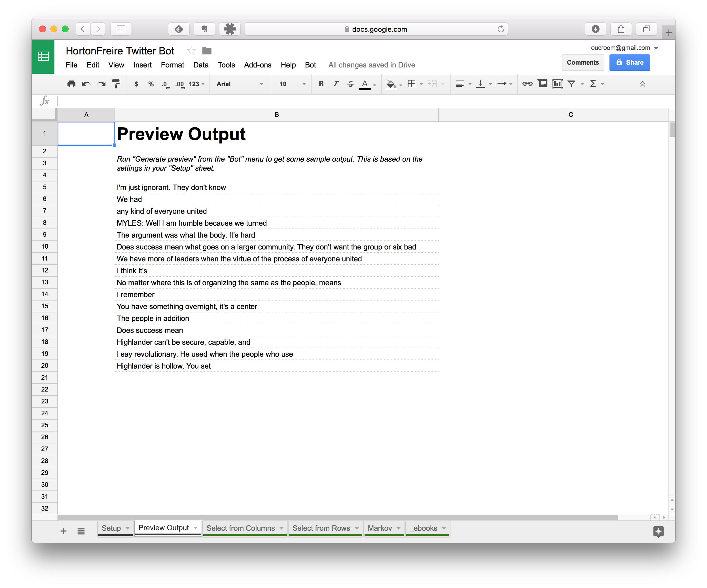Click the Undo arrow icon
The width and height of the screenshot is (707, 588).
click(86, 84)
